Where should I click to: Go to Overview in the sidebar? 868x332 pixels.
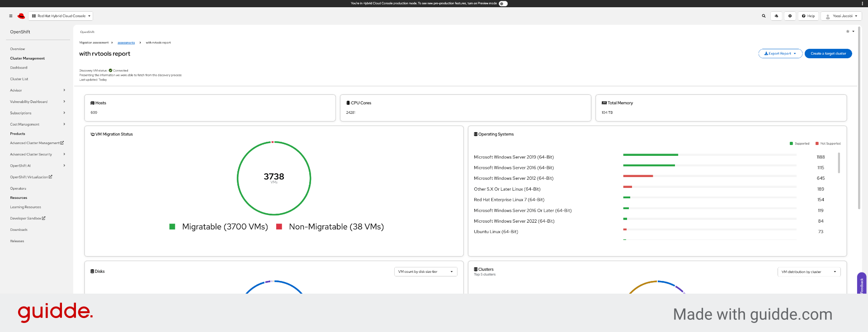tap(18, 49)
